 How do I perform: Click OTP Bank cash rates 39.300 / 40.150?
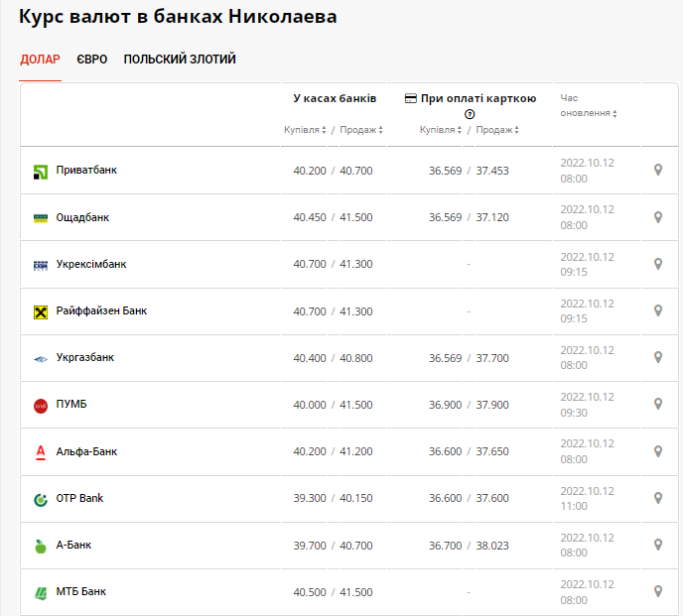[333, 498]
